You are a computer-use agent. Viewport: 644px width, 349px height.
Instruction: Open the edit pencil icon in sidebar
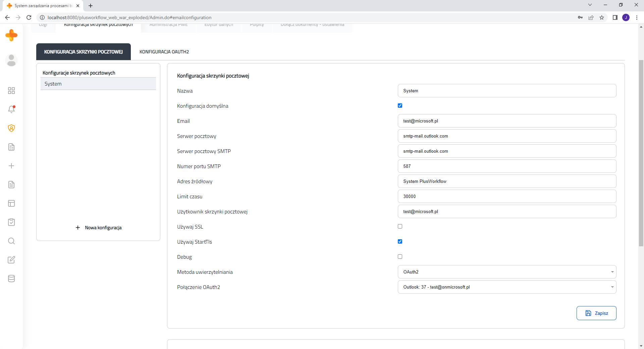(11, 260)
